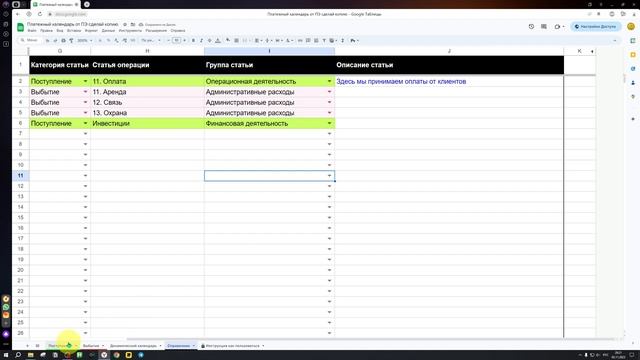Open the Вставка menu
The height and width of the screenshot is (360, 640).
pos(74,31)
